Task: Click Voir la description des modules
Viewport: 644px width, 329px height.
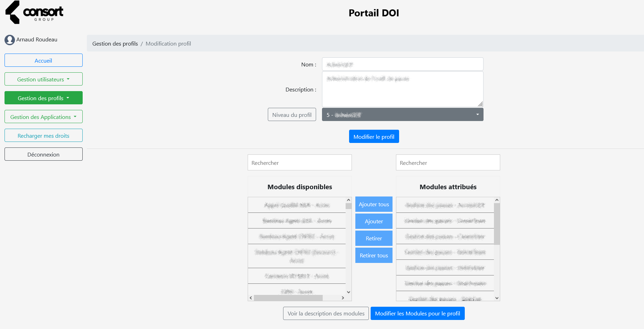Action: (x=326, y=314)
